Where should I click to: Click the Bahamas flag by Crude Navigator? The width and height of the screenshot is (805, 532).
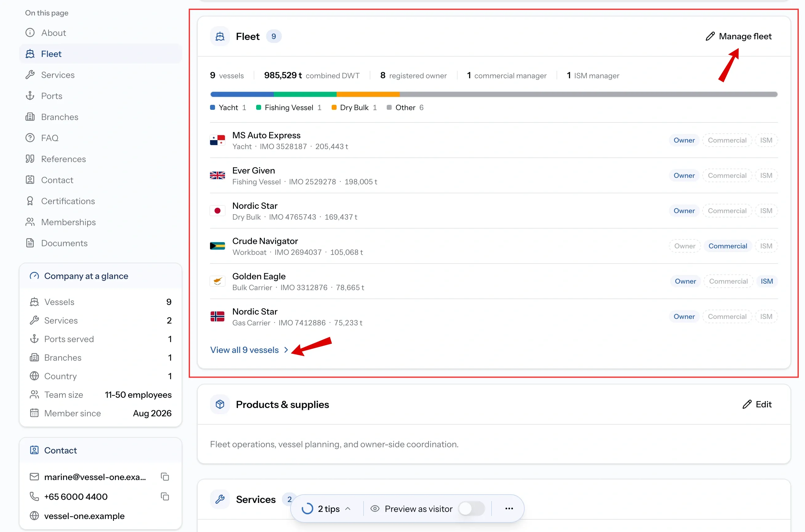click(217, 246)
